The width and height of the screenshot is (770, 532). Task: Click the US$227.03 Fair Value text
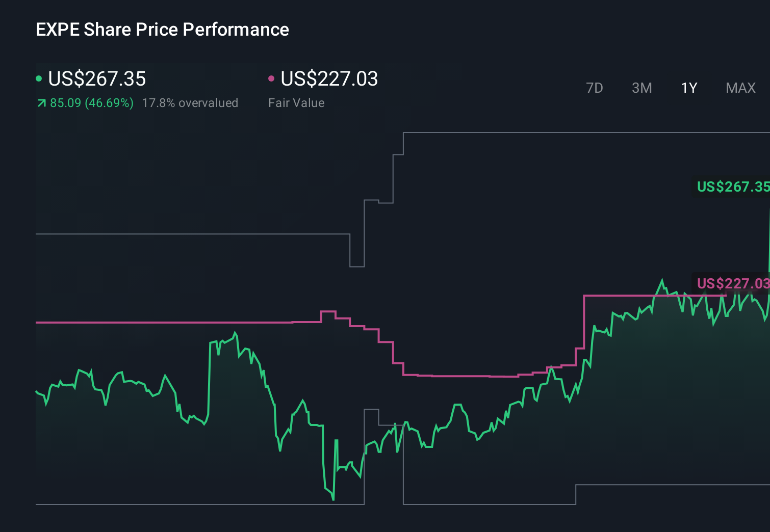(329, 79)
